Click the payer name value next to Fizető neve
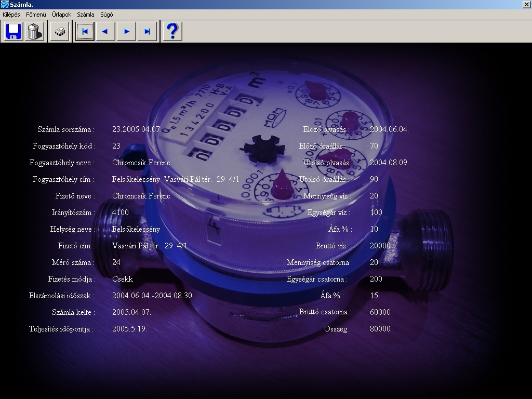 pos(141,196)
